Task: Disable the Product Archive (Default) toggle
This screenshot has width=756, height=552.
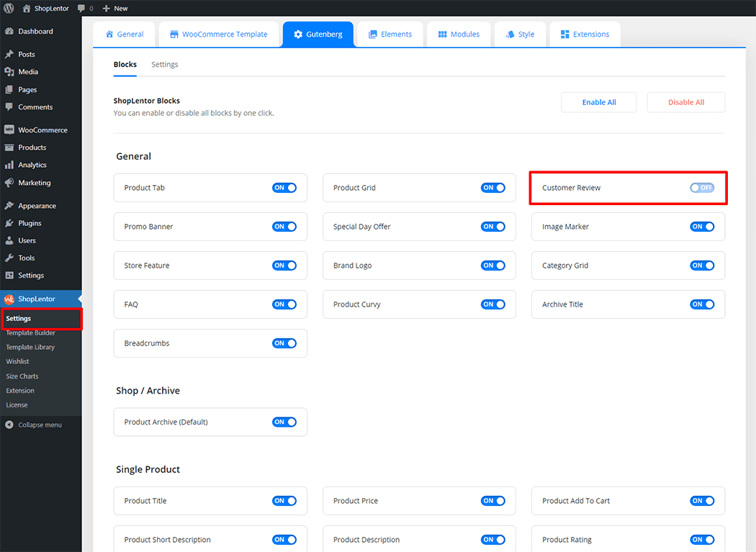Action: pos(284,422)
